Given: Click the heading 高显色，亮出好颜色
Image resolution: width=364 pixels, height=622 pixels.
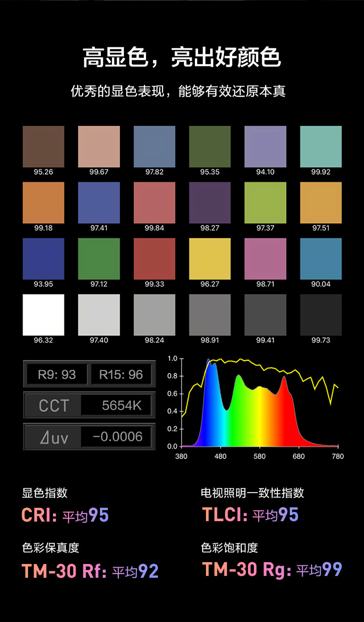Looking at the screenshot, I should click(x=182, y=58).
